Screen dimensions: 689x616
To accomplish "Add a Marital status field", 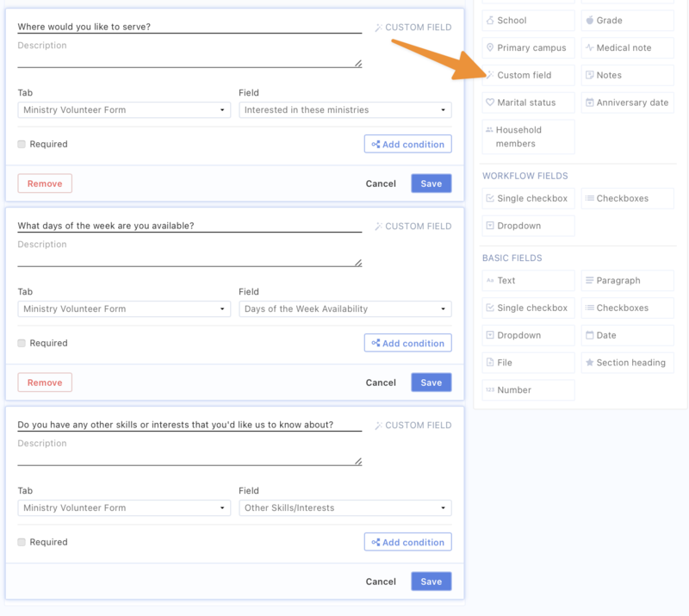I will pos(527,103).
